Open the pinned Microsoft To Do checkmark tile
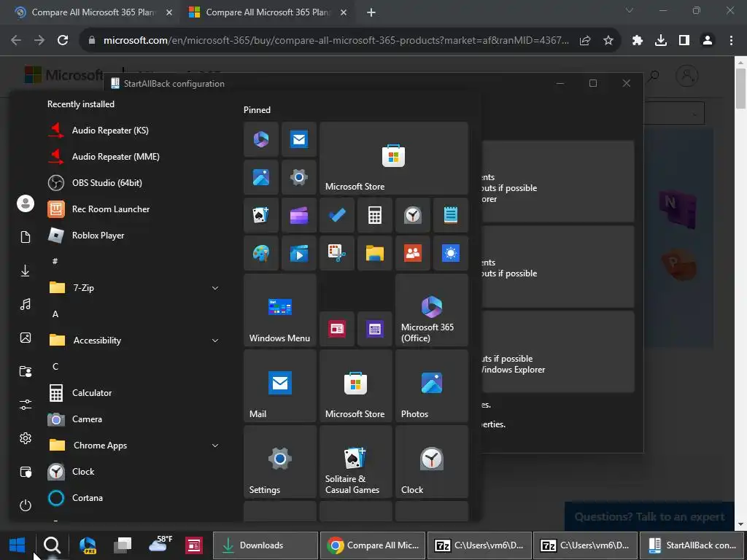This screenshot has width=747, height=560. 337,215
